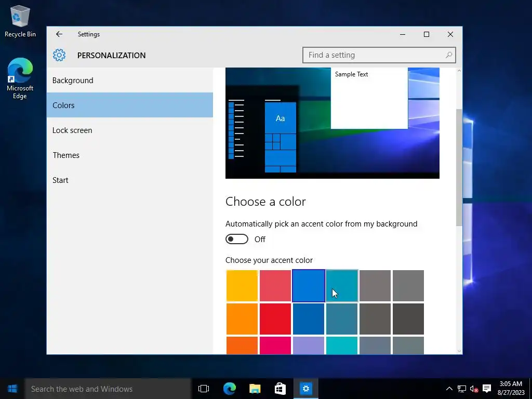
Task: Pick the warm gray swatch in top row
Action: pos(375,286)
